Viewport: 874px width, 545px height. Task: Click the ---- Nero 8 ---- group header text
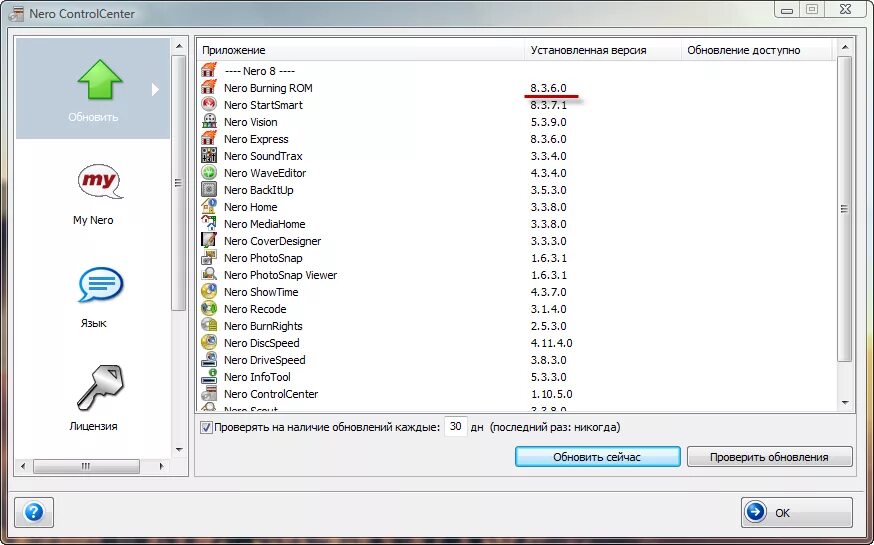[260, 71]
